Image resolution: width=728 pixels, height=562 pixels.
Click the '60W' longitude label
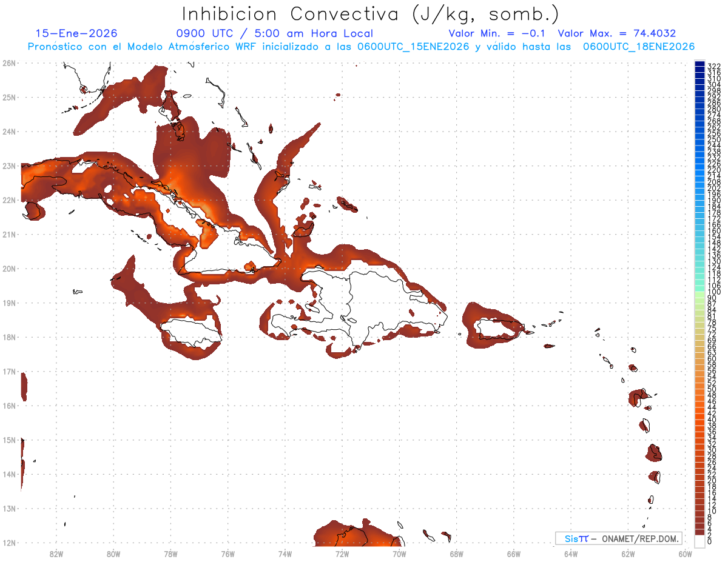pos(686,554)
